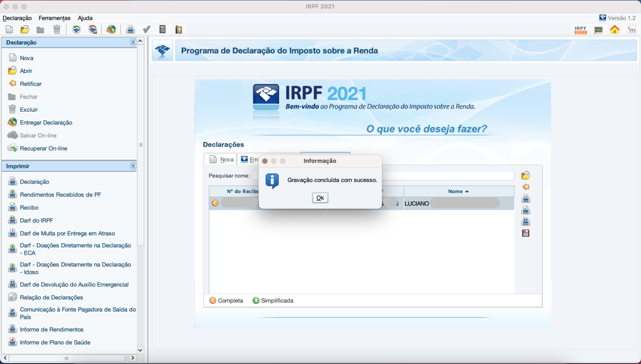Click Ok in the Informação dialog
Screen dimensions: 641x364
[320, 198]
